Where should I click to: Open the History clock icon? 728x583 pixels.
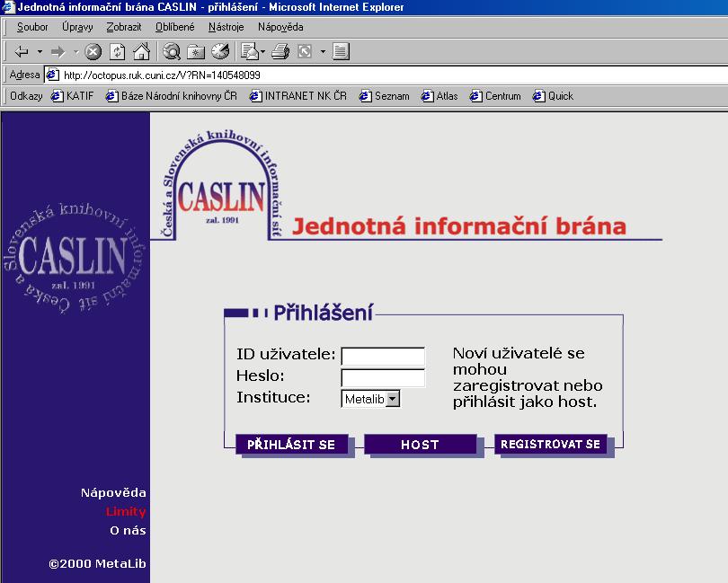point(220,51)
